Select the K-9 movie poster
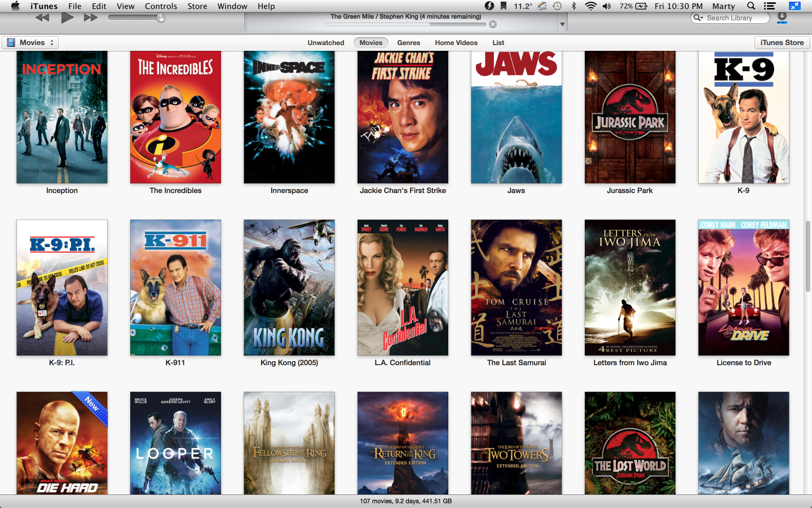 click(744, 117)
